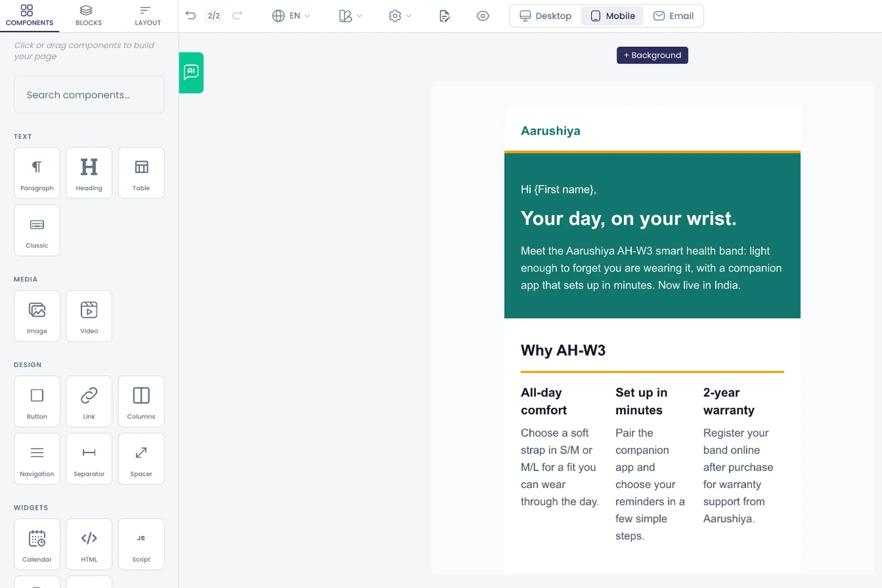The height and width of the screenshot is (588, 882).
Task: Insert a Separator component
Action: (89, 459)
